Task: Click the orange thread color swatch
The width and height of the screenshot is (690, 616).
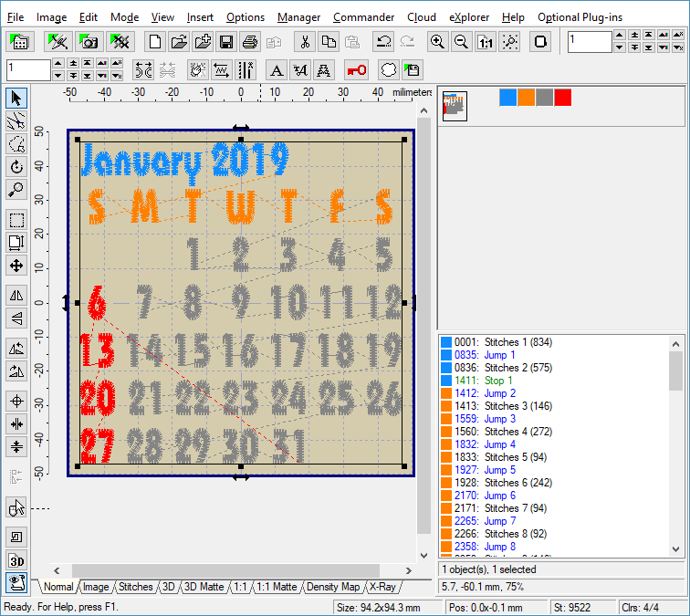Action: point(526,98)
